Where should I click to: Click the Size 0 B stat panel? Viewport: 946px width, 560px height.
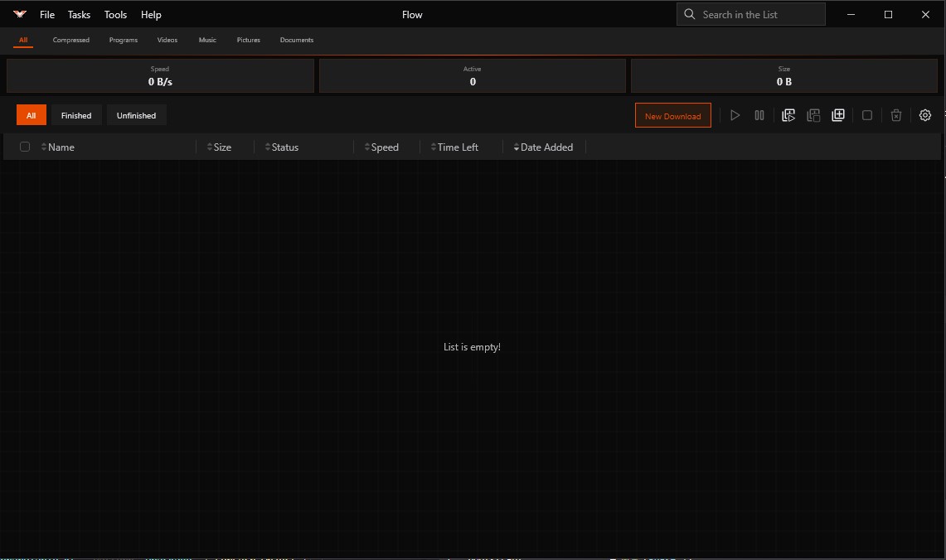click(784, 75)
